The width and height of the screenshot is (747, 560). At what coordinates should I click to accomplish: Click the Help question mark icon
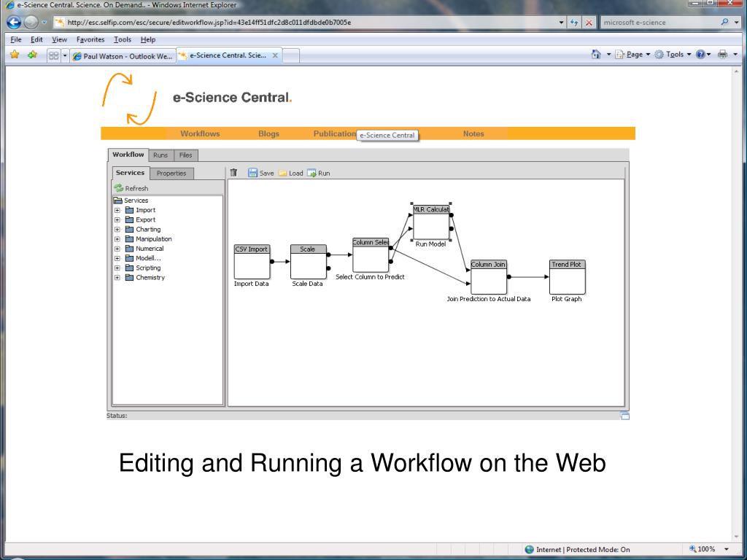pyautogui.click(x=700, y=54)
